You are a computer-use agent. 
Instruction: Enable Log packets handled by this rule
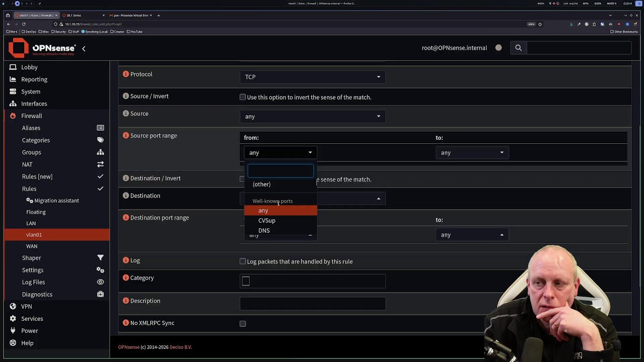243,261
